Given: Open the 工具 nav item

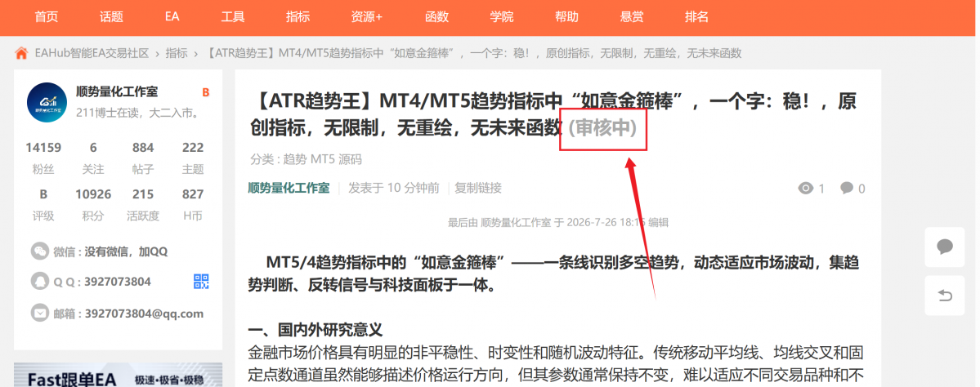Looking at the screenshot, I should click(x=233, y=17).
